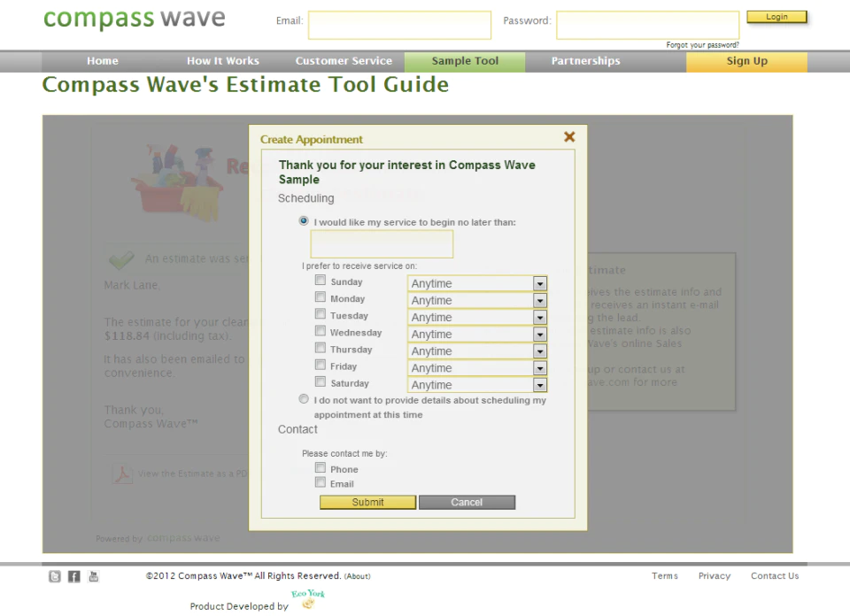Expand the Monday time dropdown
The image size is (850, 616).
click(x=539, y=301)
